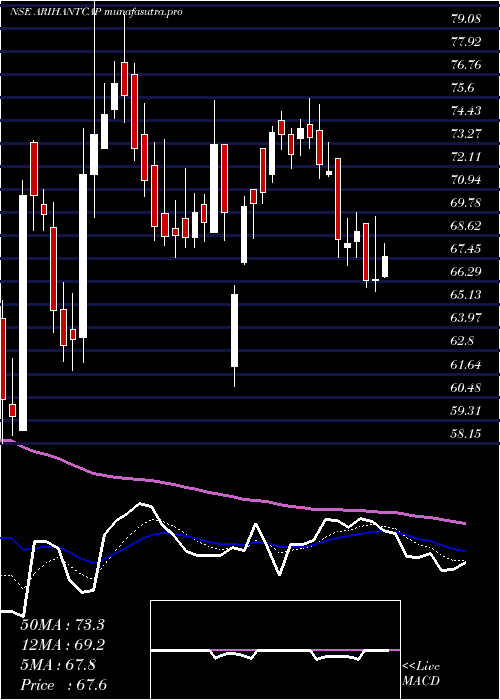Click the 50MA : 73.3 readout
Viewport: 500px width, 700px height.
pos(62,625)
